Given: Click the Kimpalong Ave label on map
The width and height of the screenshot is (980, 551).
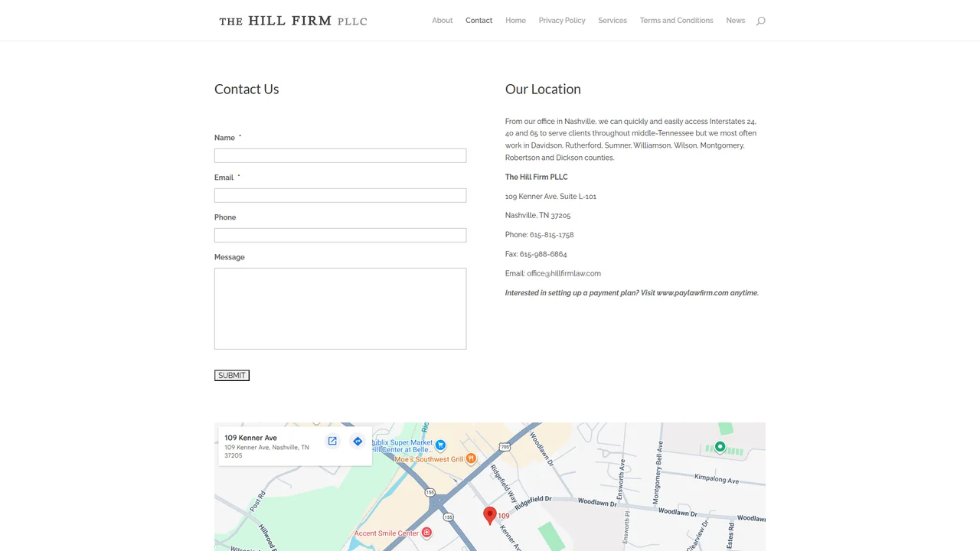Looking at the screenshot, I should click(717, 480).
